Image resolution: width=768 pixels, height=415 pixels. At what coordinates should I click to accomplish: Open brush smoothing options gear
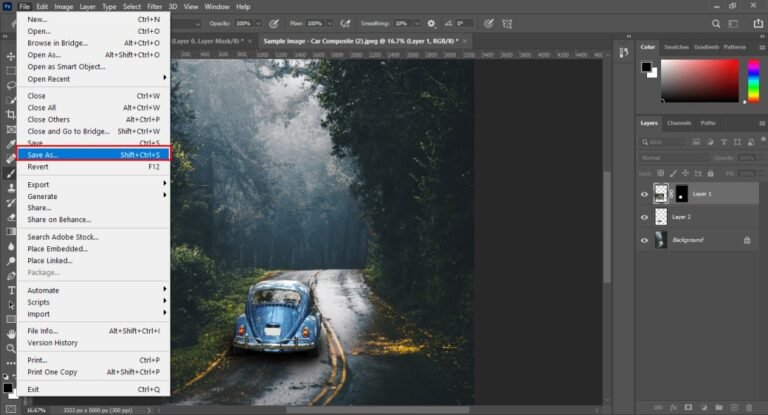click(x=431, y=24)
